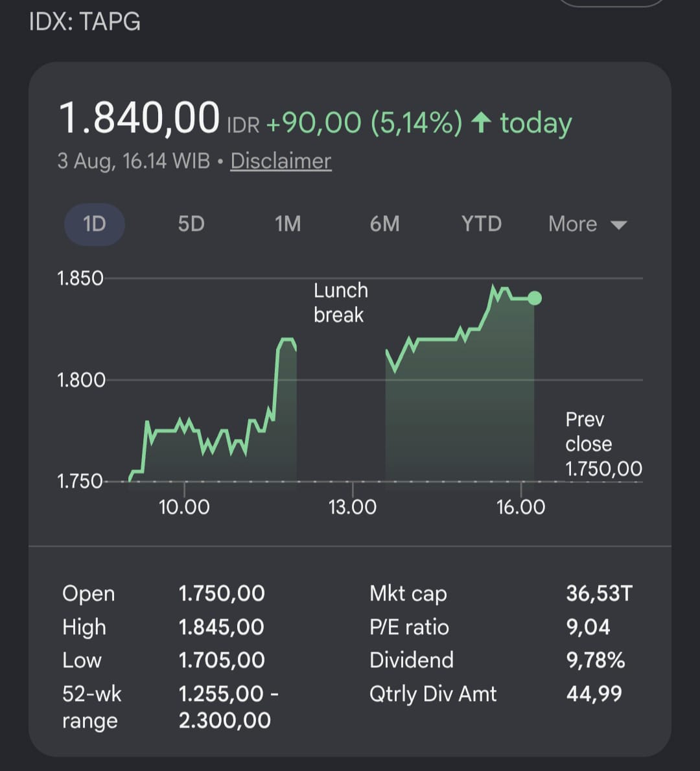Click the Prev close 1.750,00 label
The width and height of the screenshot is (700, 771).
pos(603,444)
